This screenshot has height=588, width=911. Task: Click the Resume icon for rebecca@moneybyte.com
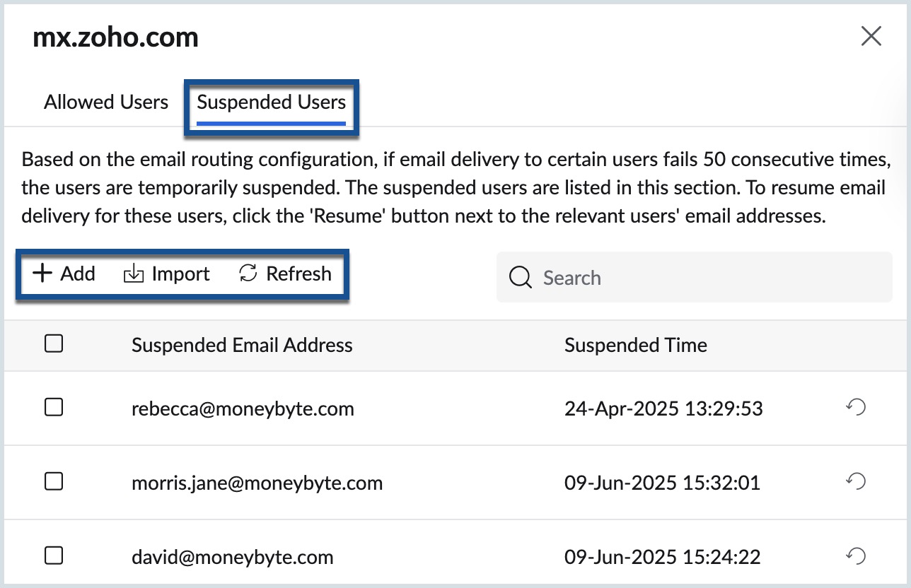[856, 407]
